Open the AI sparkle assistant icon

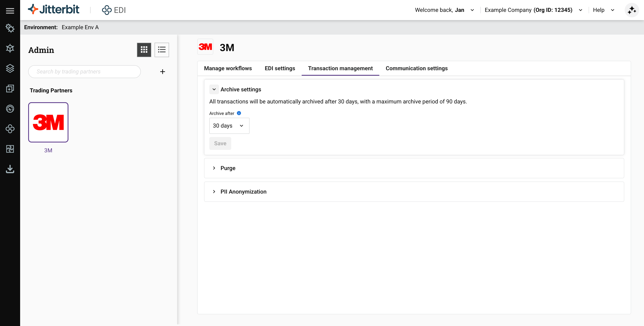(x=632, y=10)
